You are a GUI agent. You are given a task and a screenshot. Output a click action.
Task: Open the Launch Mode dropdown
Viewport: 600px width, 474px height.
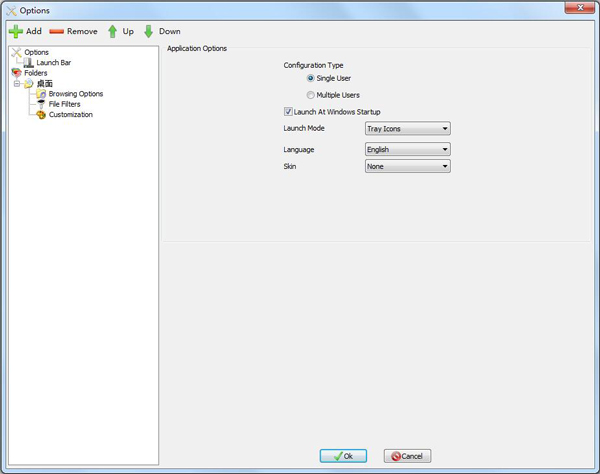click(x=408, y=128)
